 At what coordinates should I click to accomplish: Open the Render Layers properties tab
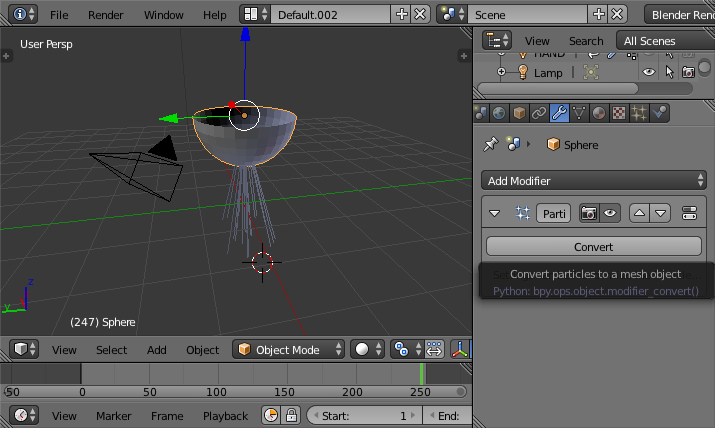(x=480, y=113)
